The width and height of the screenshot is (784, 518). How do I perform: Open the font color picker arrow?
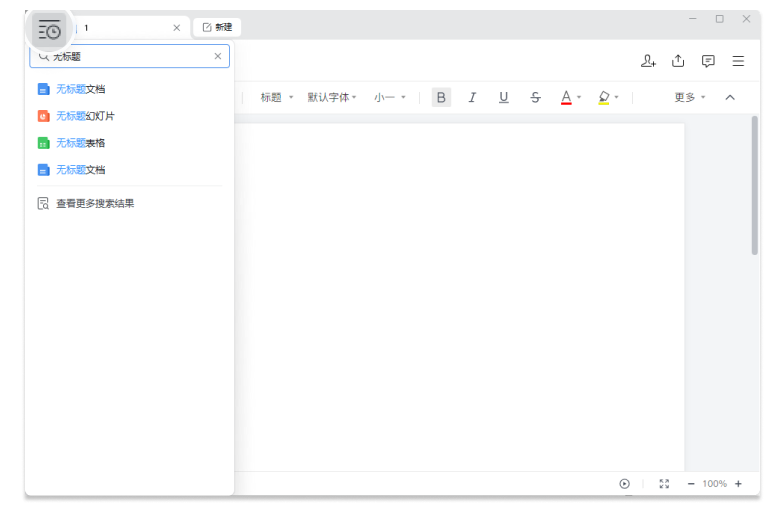pos(579,98)
